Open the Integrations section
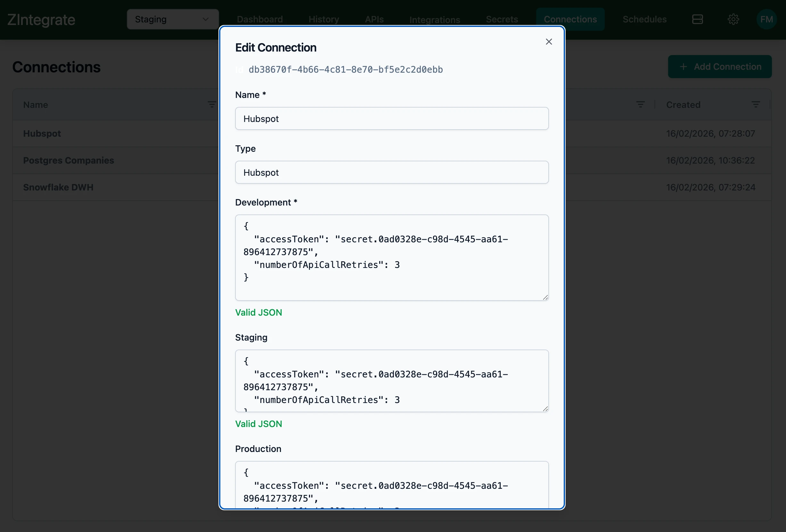Viewport: 786px width, 532px height. coord(435,19)
